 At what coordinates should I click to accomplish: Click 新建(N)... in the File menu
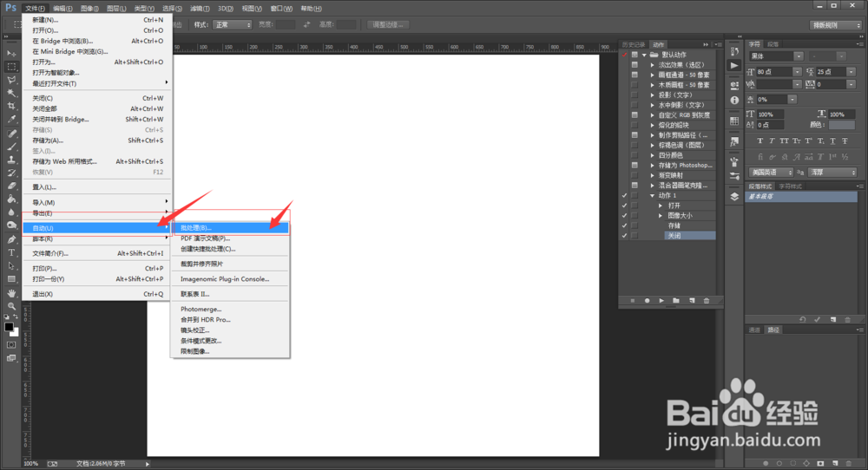[x=97, y=20]
